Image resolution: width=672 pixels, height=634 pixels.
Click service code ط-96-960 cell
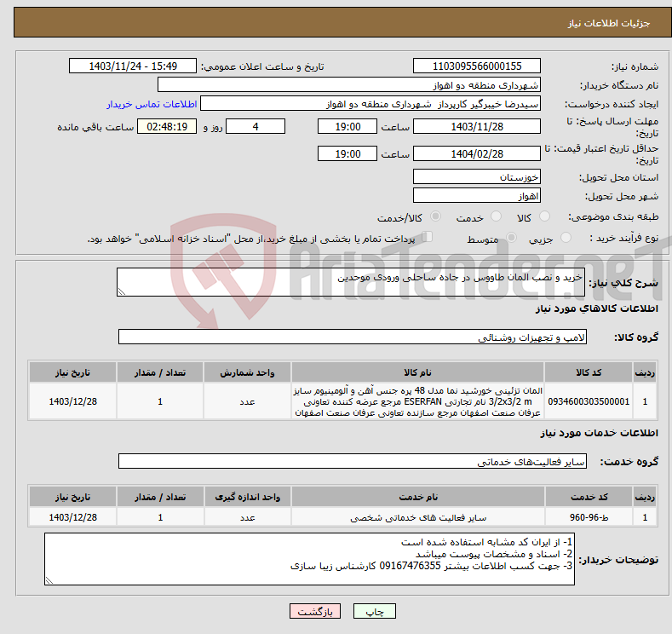coord(589,517)
